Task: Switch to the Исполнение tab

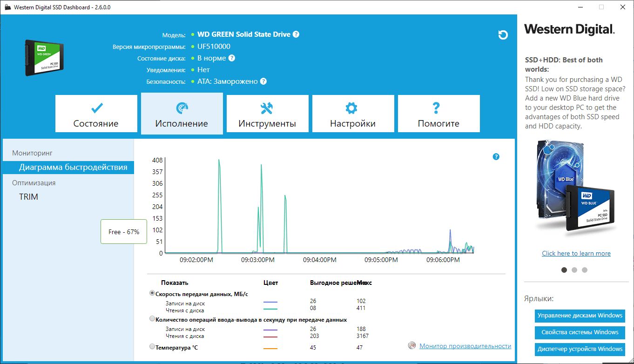Action: point(182,114)
